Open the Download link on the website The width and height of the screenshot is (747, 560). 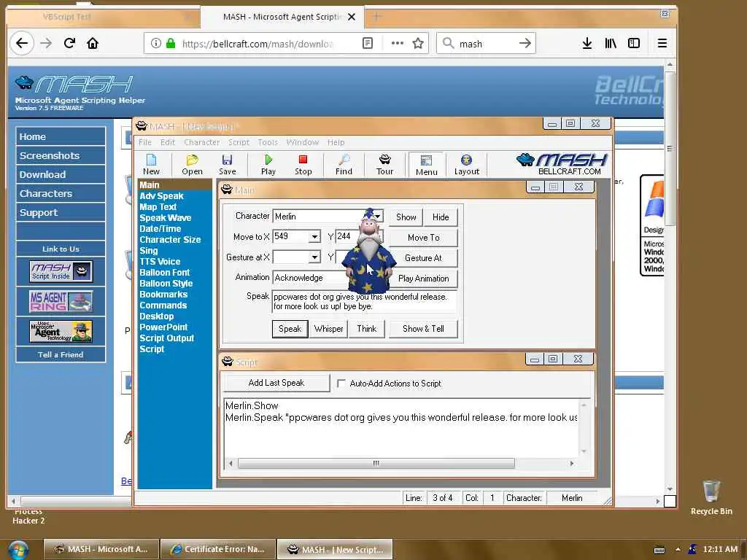click(61, 175)
